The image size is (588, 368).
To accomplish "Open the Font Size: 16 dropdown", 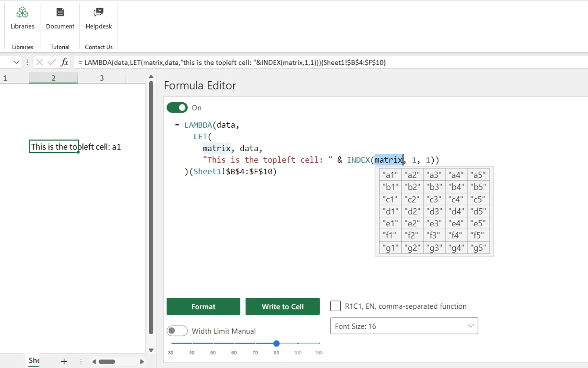I will [404, 326].
